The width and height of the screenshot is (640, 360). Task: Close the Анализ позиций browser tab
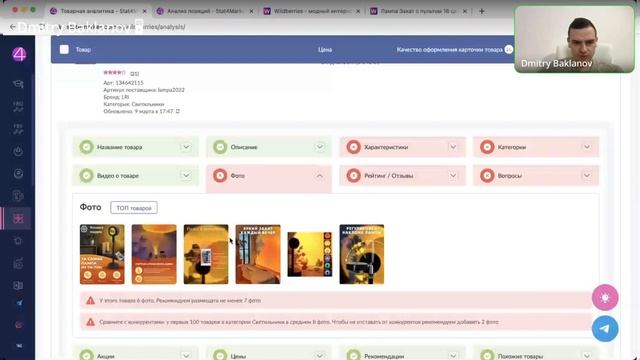click(x=251, y=11)
